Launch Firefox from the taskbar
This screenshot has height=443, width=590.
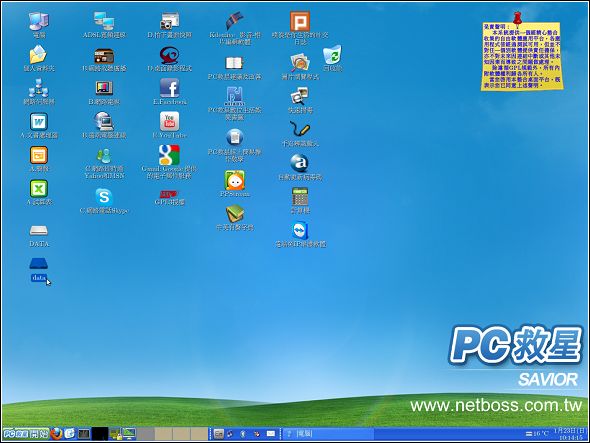pos(56,434)
